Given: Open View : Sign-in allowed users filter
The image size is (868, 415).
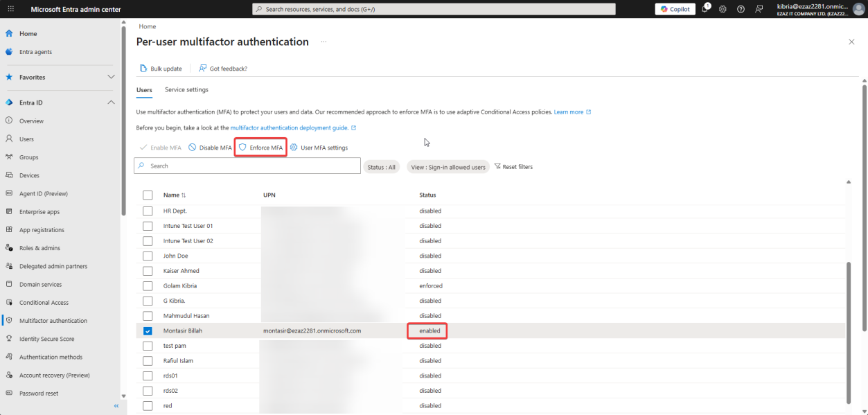Looking at the screenshot, I should click(x=448, y=167).
